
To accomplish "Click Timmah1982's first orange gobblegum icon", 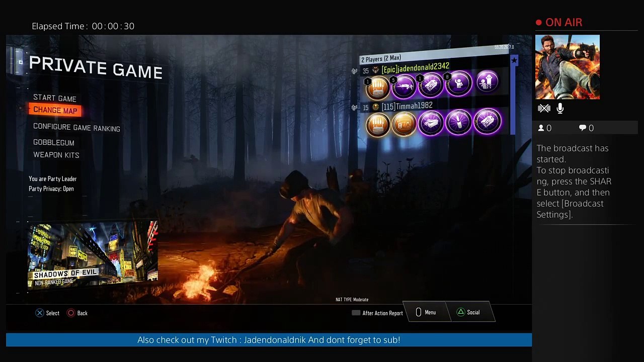I will [377, 124].
